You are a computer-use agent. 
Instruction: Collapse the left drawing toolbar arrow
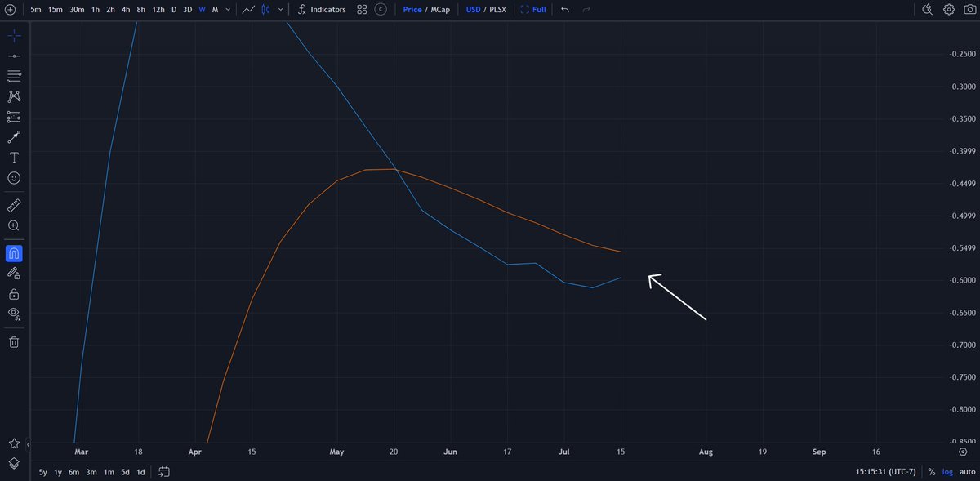coord(29,445)
